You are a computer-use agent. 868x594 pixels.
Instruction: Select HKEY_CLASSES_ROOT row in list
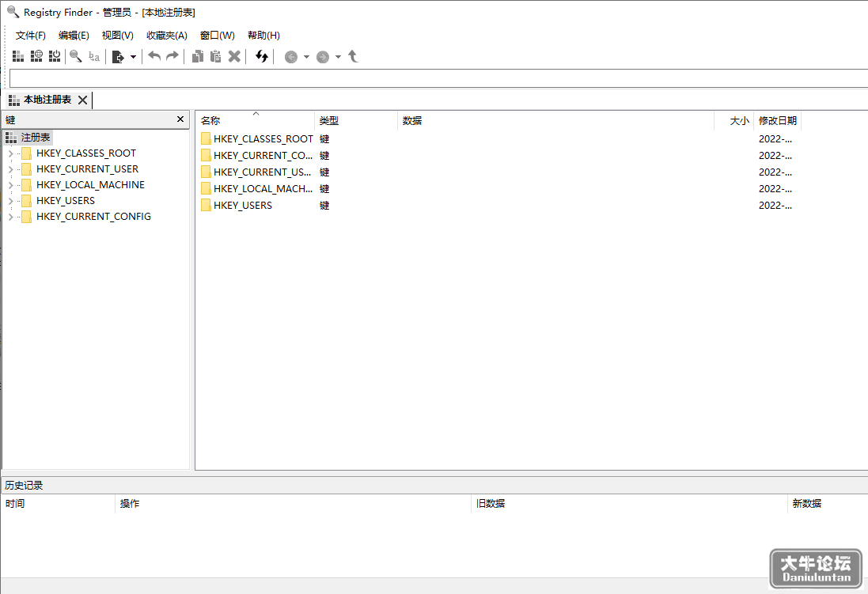[x=498, y=139]
